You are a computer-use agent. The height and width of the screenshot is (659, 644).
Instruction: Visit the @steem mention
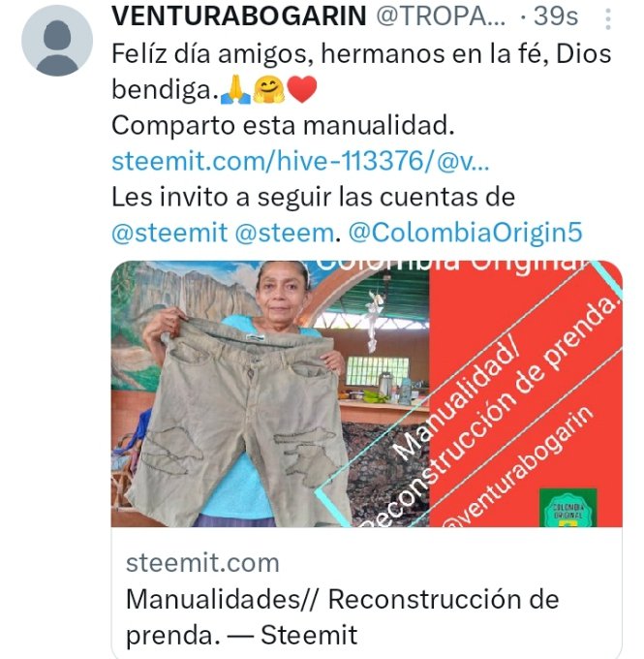284,233
